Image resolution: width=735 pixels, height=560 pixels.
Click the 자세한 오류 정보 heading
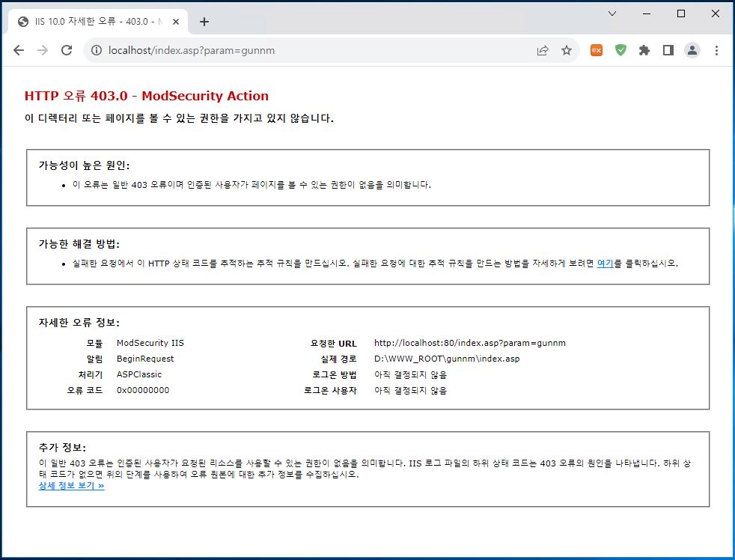tap(79, 323)
